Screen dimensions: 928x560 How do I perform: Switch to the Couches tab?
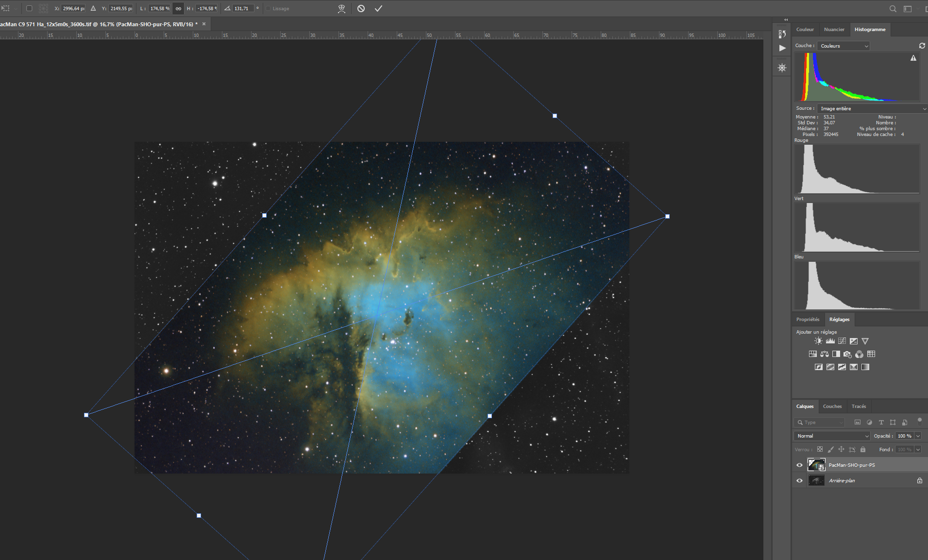coord(832,406)
